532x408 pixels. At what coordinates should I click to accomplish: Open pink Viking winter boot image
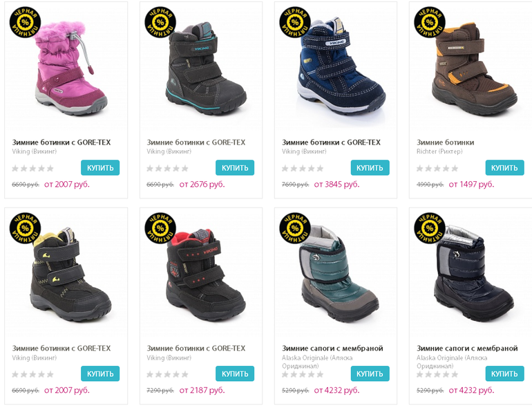click(x=71, y=68)
